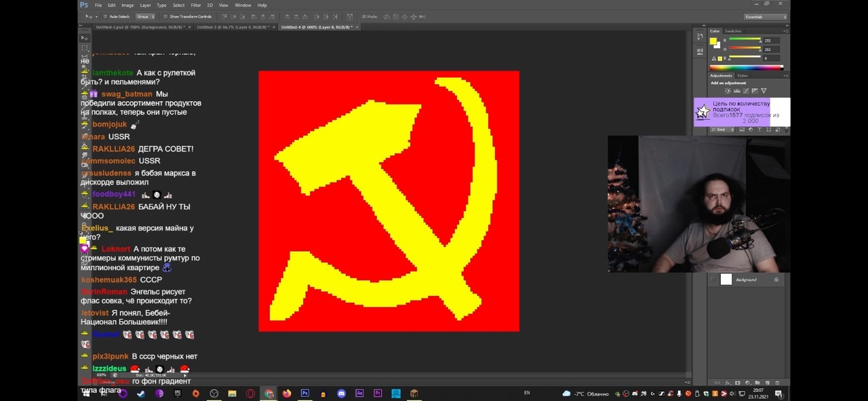Screen dimensions: 868x401
Task: Click Align Top Edges icon
Action: tap(224, 16)
